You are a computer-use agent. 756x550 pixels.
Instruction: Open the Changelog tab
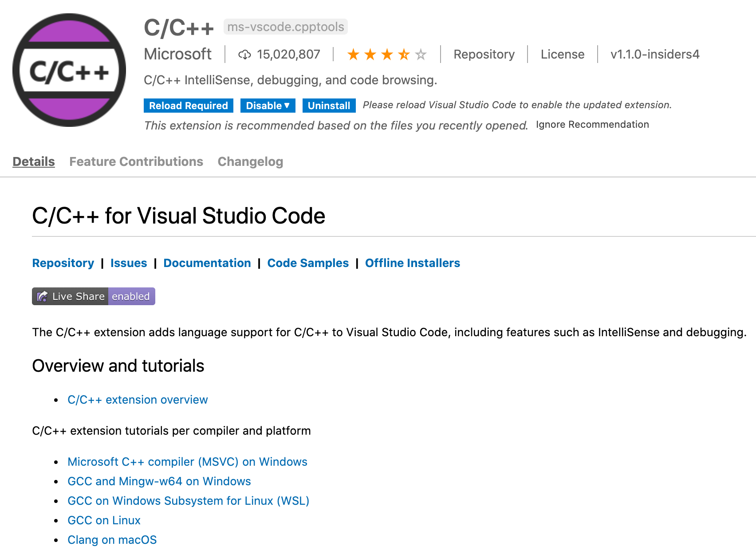point(250,161)
